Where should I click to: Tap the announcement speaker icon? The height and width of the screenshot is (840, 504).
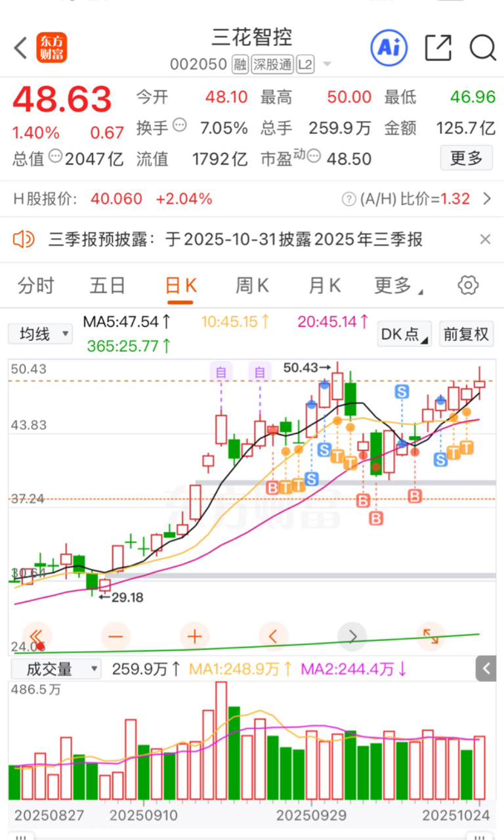tap(24, 239)
